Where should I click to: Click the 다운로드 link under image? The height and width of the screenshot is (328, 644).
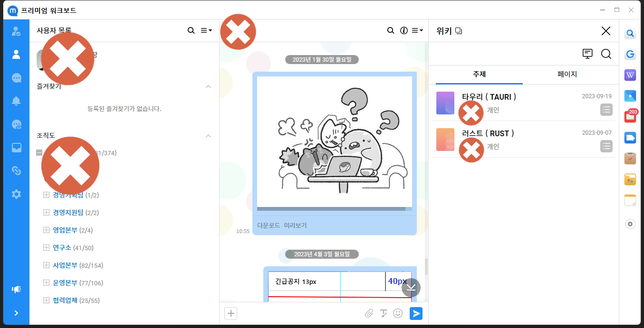coord(269,225)
